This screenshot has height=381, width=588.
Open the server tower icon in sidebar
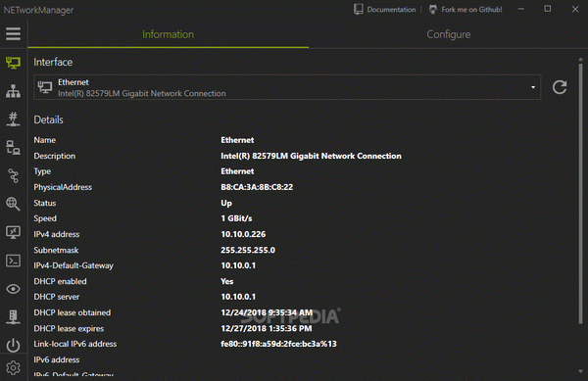pyautogui.click(x=13, y=317)
